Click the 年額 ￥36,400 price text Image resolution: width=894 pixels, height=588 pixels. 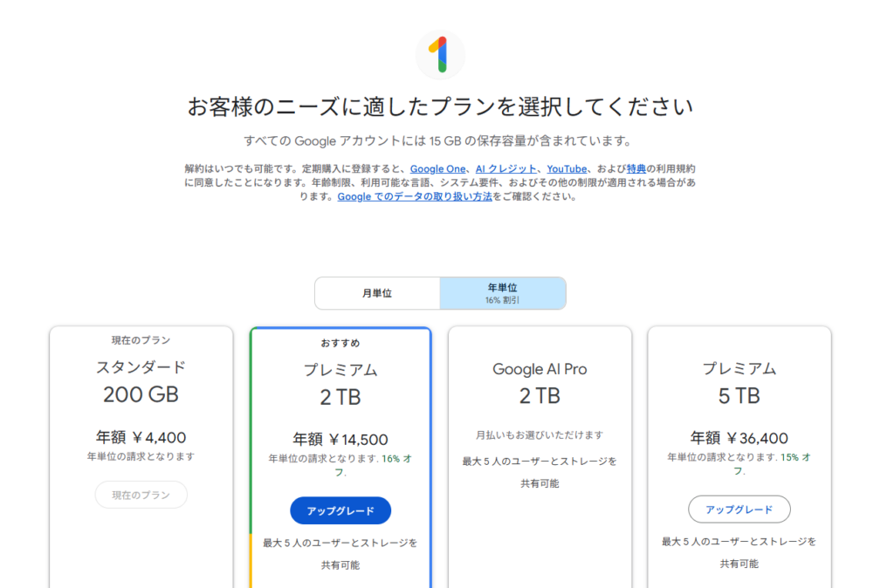pyautogui.click(x=739, y=438)
